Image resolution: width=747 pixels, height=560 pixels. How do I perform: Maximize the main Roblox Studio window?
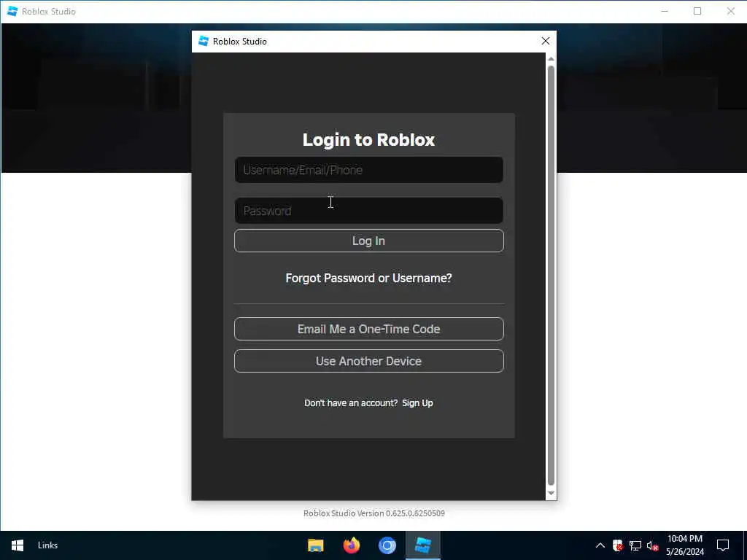(x=697, y=11)
